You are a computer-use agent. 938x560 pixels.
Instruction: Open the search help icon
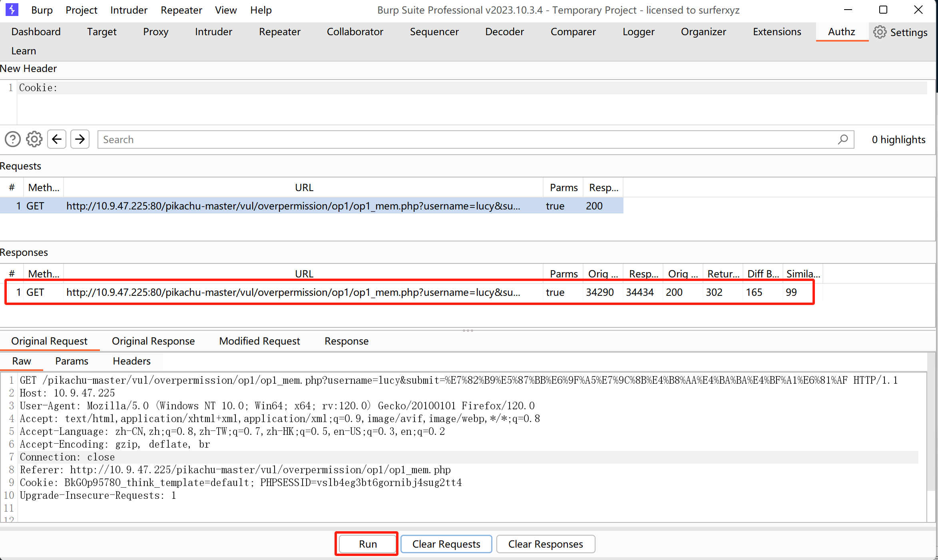coord(13,140)
